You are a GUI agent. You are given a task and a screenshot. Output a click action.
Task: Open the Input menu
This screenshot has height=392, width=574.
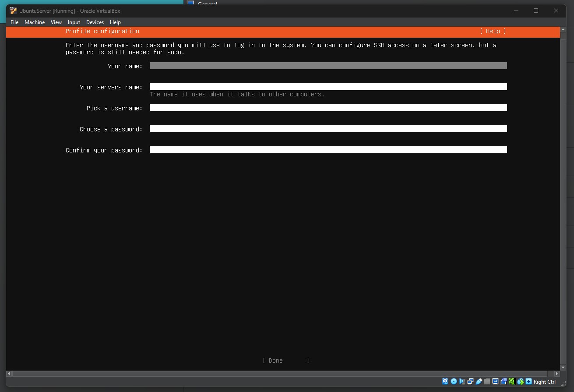click(74, 22)
